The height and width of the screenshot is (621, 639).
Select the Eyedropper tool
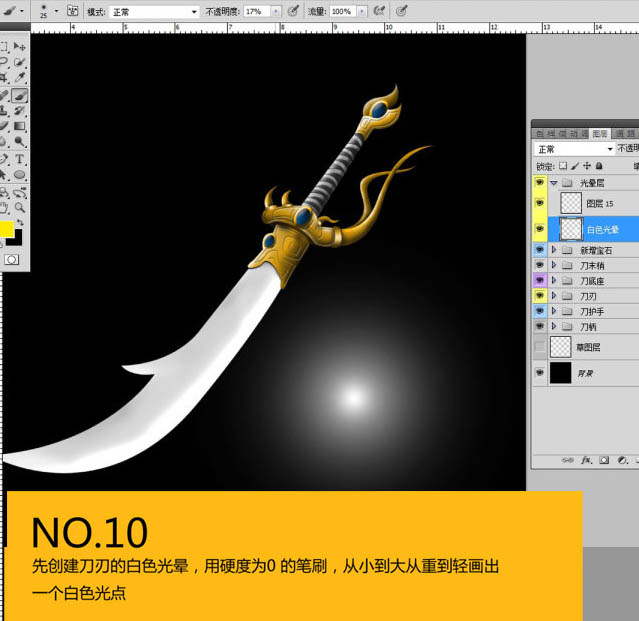click(19, 77)
